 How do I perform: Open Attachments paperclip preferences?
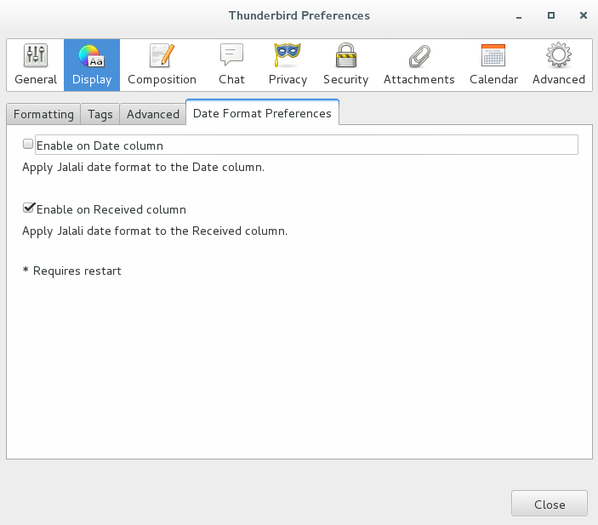[x=419, y=65]
